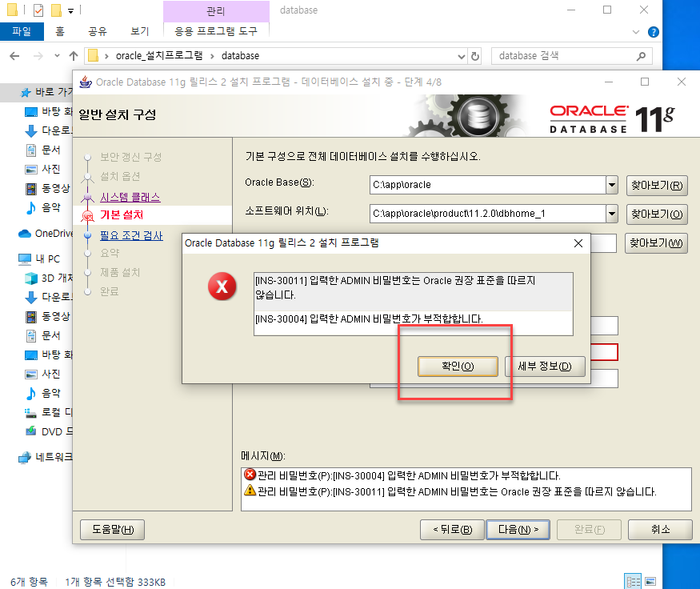Click the 다음(N) > next button
The width and height of the screenshot is (700, 589).
click(x=518, y=530)
